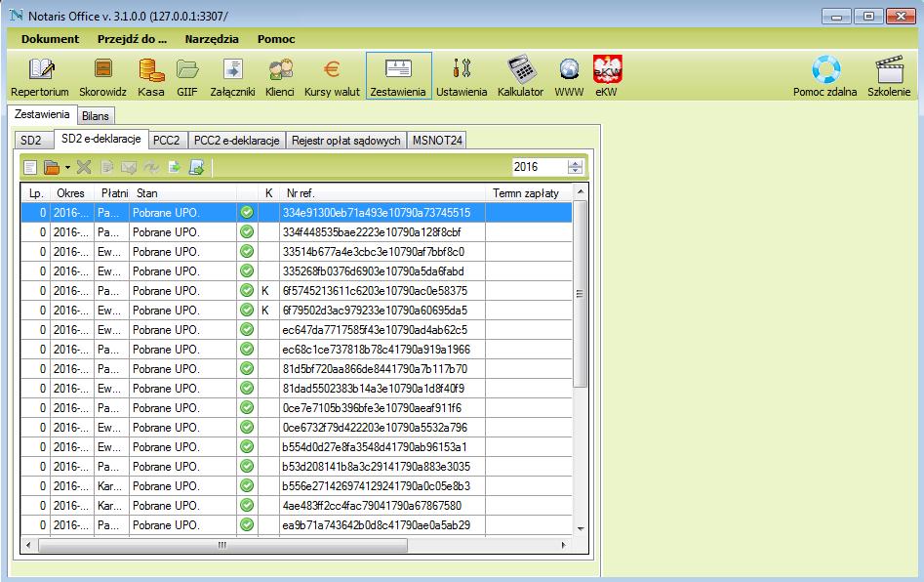The height and width of the screenshot is (582, 924).
Task: Click the green check in row 6f5745213611c...
Action: click(x=247, y=291)
